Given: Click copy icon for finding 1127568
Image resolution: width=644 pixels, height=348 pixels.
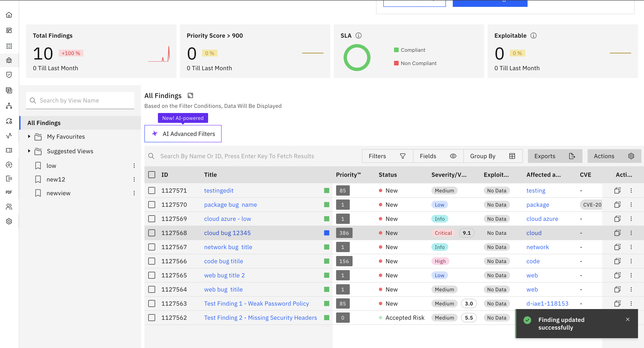Looking at the screenshot, I should [617, 233].
